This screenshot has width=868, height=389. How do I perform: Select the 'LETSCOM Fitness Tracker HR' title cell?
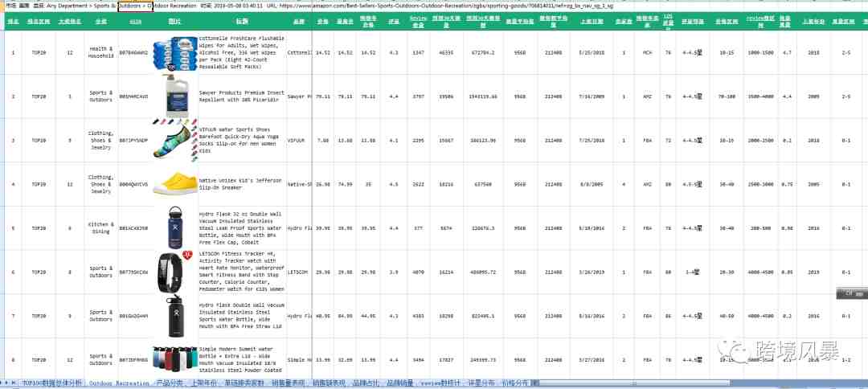pyautogui.click(x=242, y=272)
